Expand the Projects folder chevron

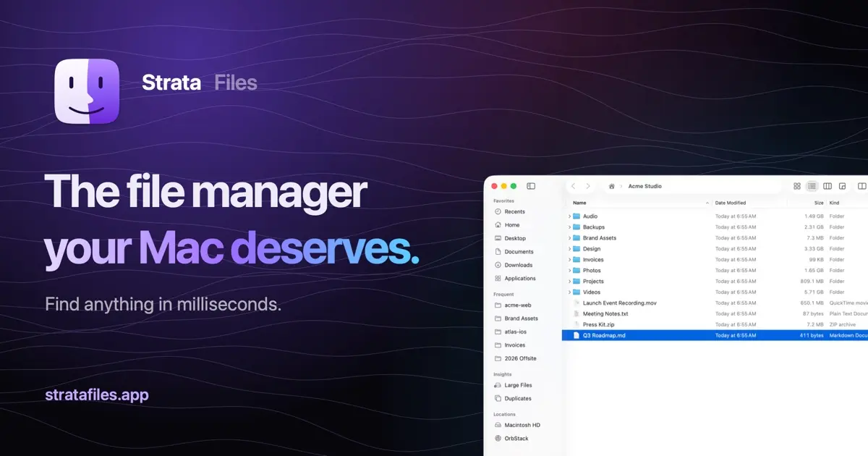(569, 282)
